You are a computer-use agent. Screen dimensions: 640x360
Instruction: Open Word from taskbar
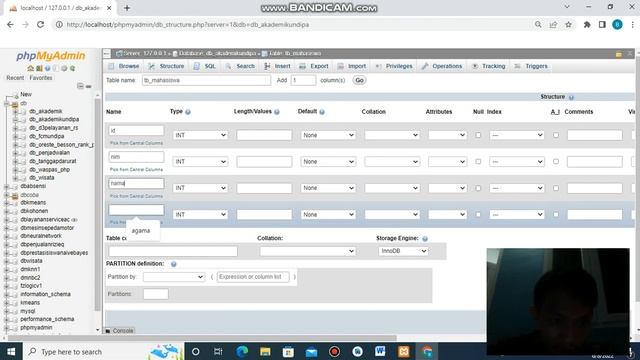click(380, 351)
